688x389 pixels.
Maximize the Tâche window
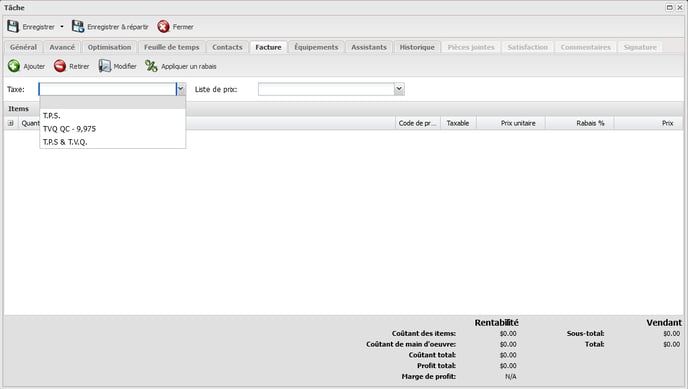tap(670, 7)
